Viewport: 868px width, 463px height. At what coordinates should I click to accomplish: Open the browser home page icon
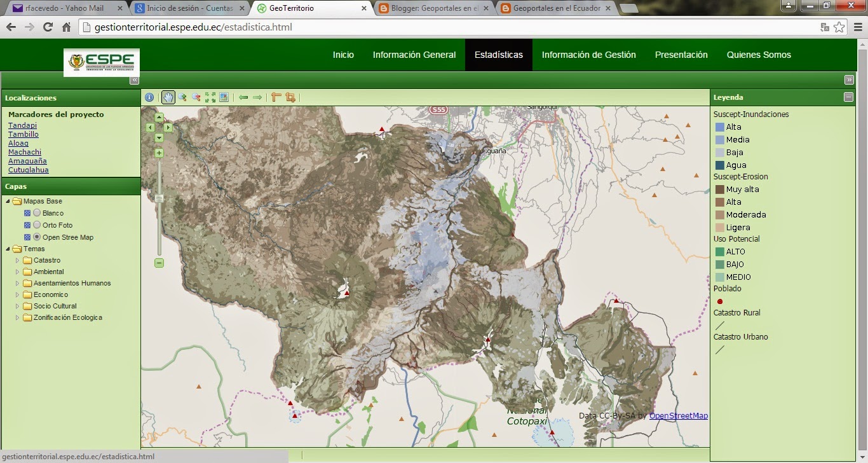pyautogui.click(x=66, y=27)
